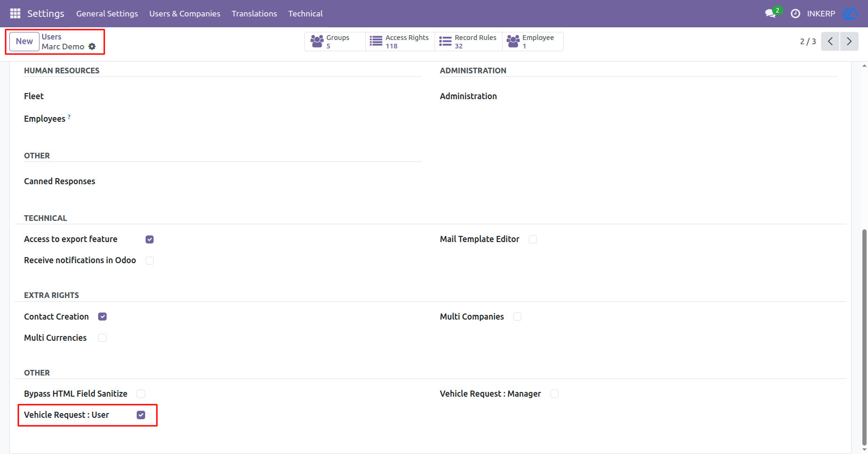Open Technical menu

(305, 14)
